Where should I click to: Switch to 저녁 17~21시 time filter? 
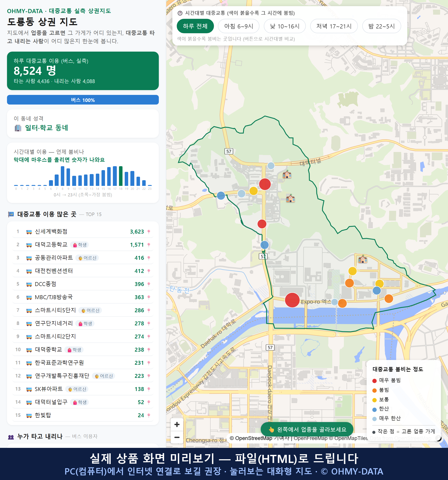pyautogui.click(x=334, y=26)
